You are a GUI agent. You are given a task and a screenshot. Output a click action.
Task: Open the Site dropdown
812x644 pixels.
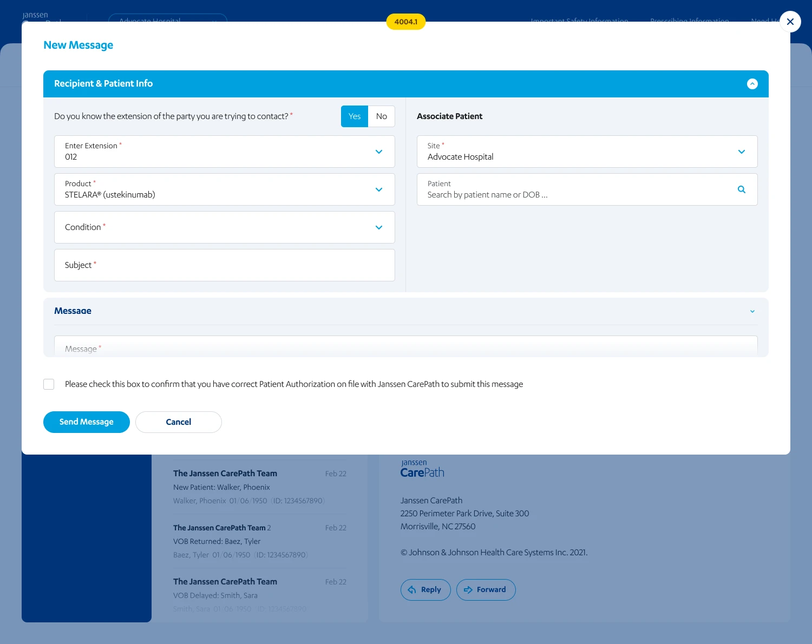click(587, 152)
